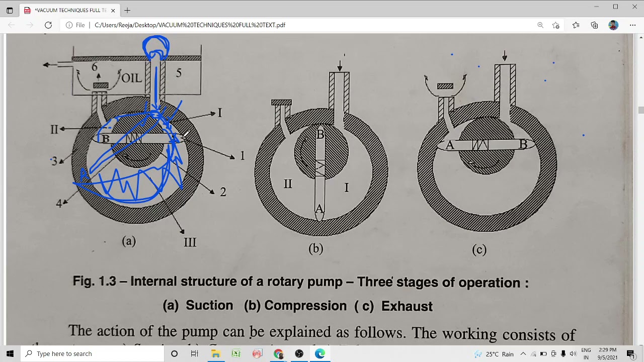Open the 2:29 PM clock and calendar
644x362 pixels.
click(x=607, y=354)
